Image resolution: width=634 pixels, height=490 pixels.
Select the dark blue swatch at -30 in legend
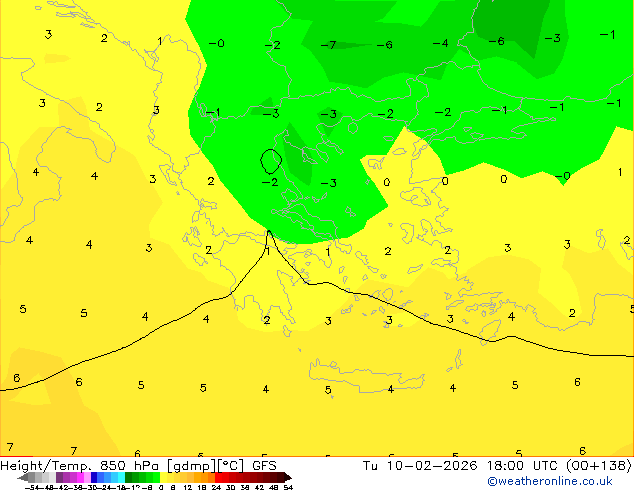[94, 478]
